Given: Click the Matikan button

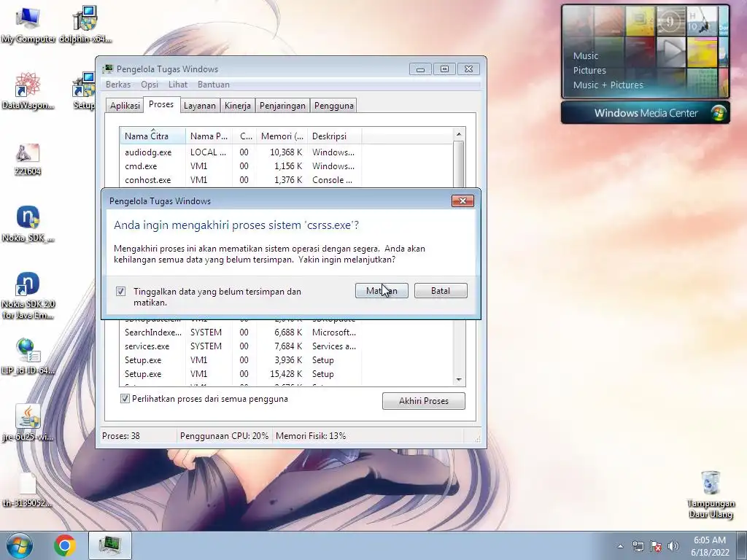Looking at the screenshot, I should tap(382, 290).
